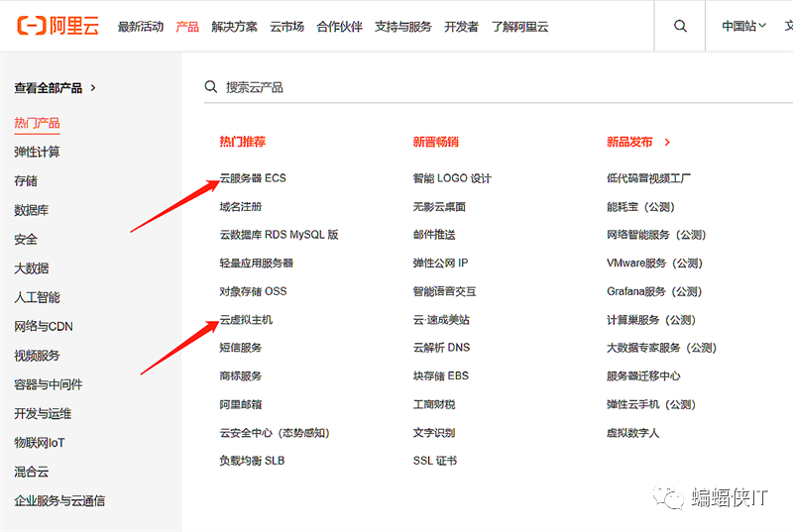The height and width of the screenshot is (532, 793).
Task: Open 智能语音交互 link
Action: [444, 291]
